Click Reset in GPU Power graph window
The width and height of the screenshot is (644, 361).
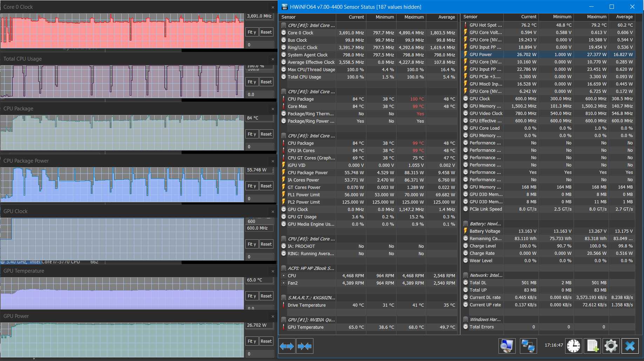click(x=266, y=341)
